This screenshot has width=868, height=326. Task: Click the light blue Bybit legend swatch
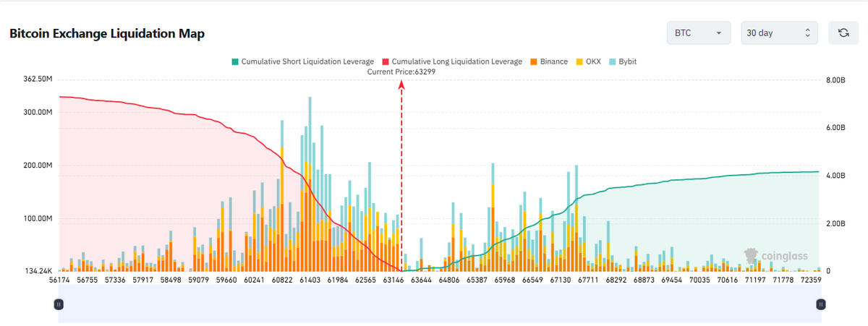tap(612, 62)
